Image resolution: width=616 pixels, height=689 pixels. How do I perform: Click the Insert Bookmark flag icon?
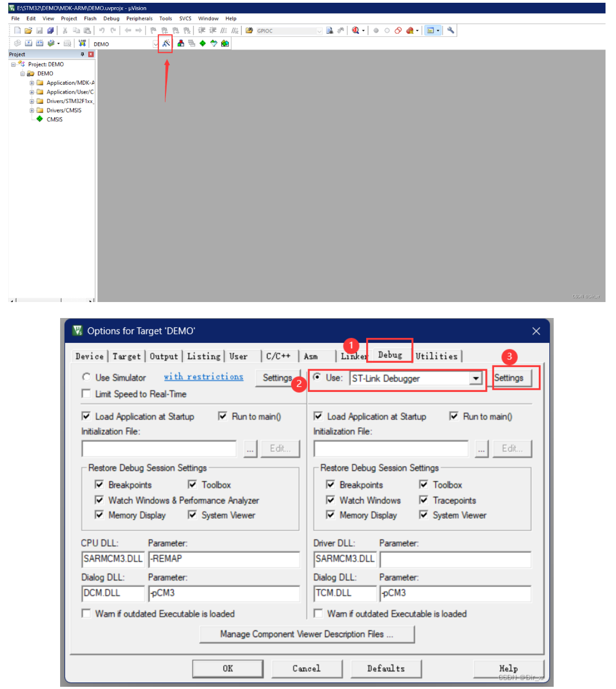[x=153, y=30]
